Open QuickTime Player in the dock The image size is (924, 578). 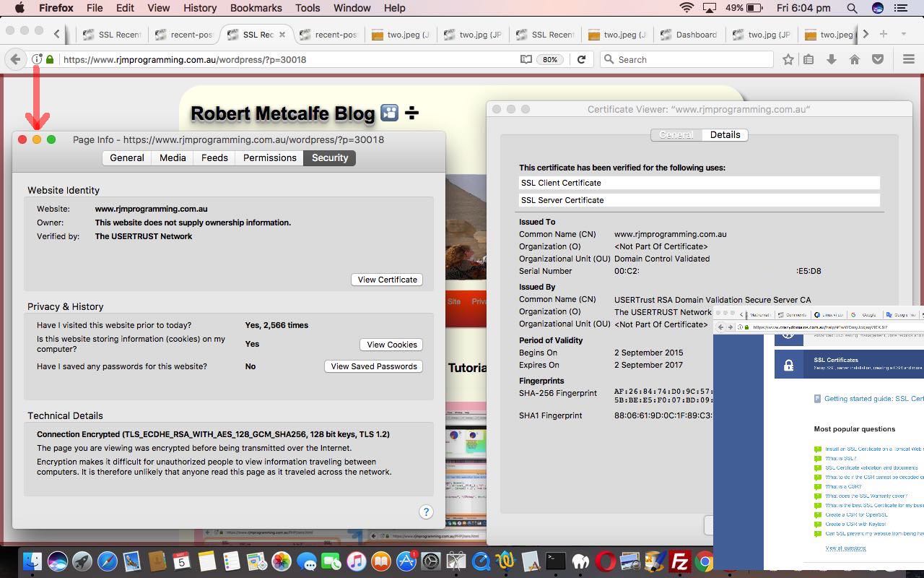pyautogui.click(x=481, y=561)
